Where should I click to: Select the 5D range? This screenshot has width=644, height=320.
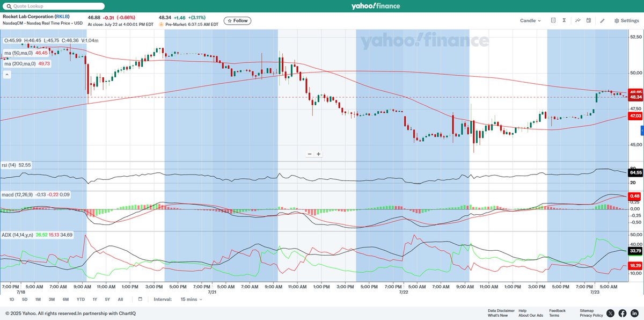[25, 299]
